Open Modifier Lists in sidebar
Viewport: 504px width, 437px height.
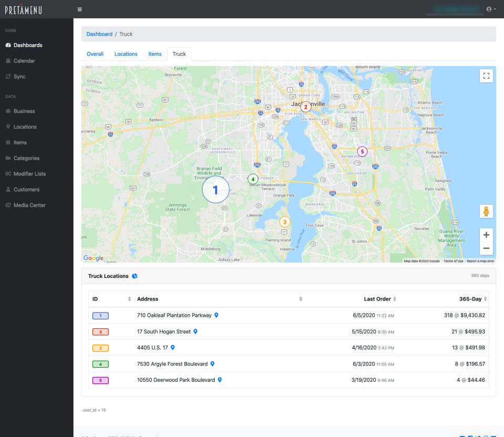29,174
